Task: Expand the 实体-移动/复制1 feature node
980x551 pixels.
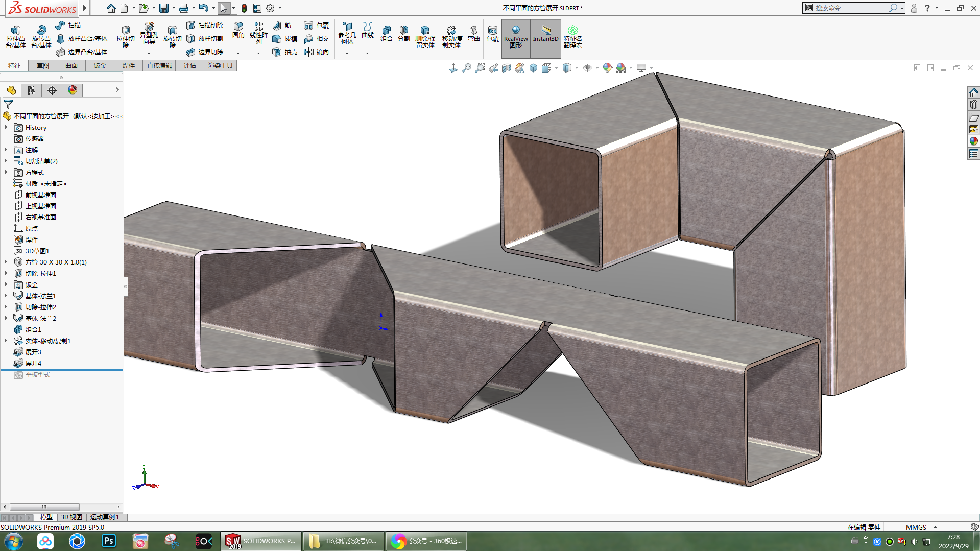Action: (6, 341)
